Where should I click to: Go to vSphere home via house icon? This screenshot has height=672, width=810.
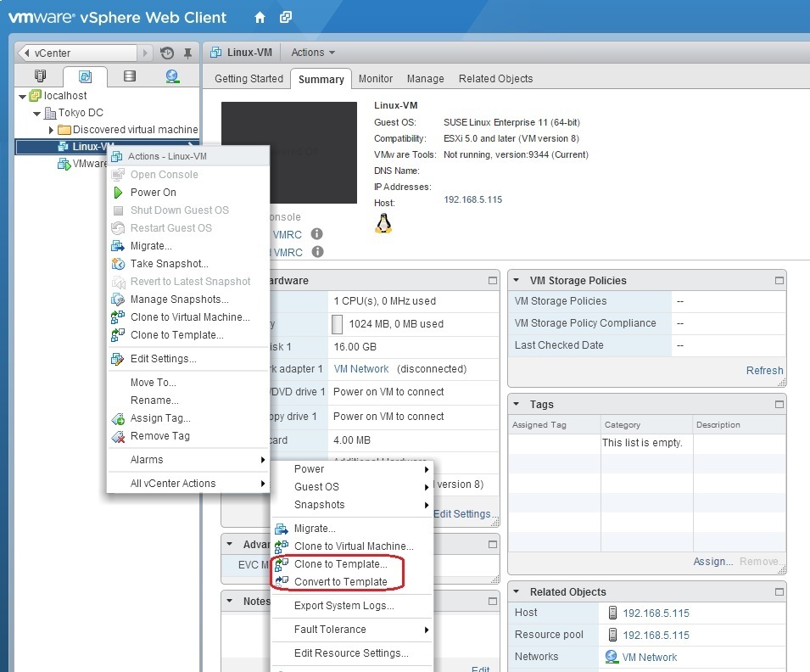(260, 18)
